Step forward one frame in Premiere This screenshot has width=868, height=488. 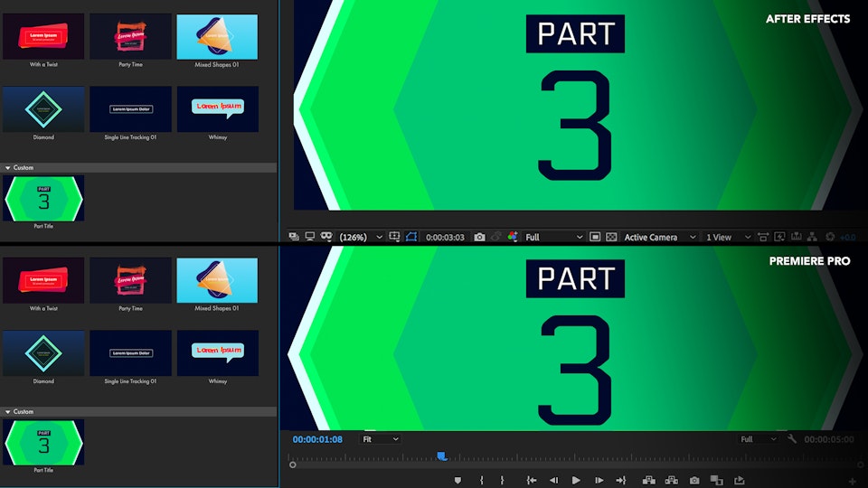[x=599, y=480]
